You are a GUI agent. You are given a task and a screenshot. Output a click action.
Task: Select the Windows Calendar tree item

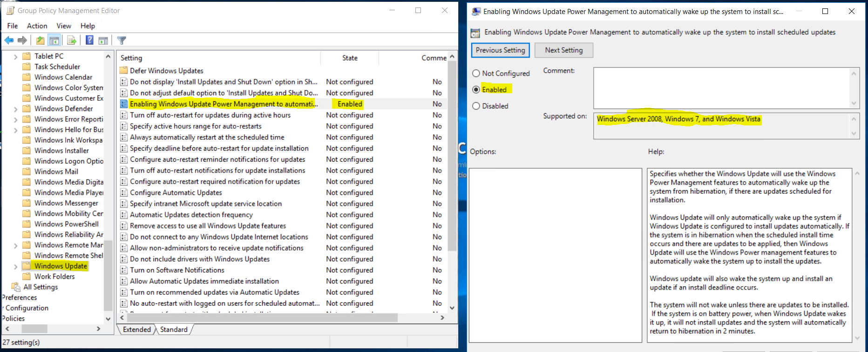click(63, 77)
